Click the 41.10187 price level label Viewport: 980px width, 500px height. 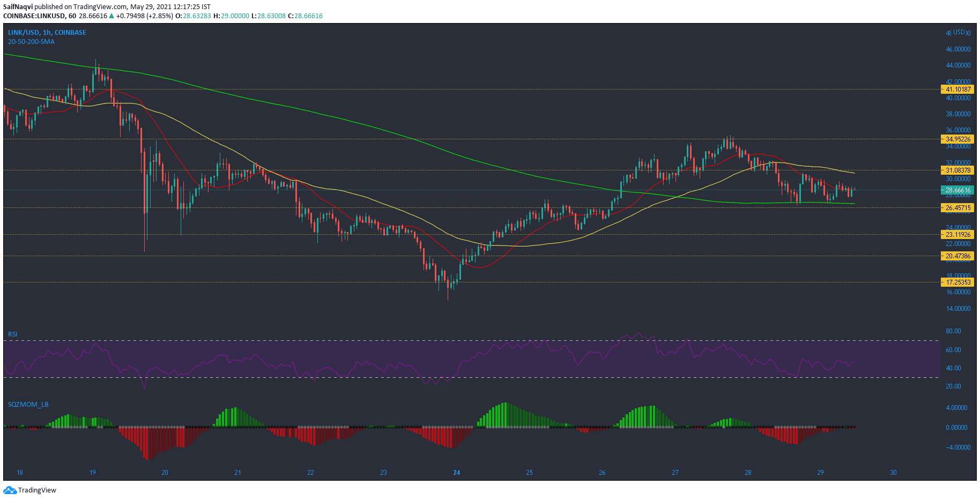click(957, 89)
